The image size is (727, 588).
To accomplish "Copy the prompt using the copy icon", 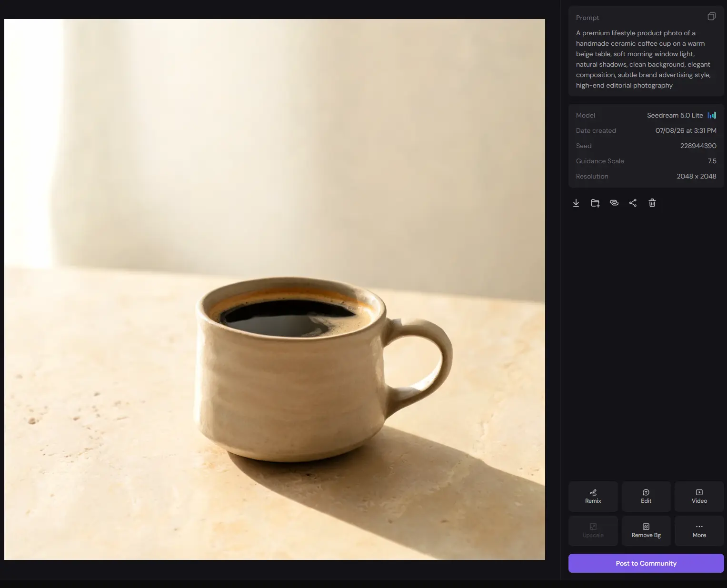I will pos(711,17).
